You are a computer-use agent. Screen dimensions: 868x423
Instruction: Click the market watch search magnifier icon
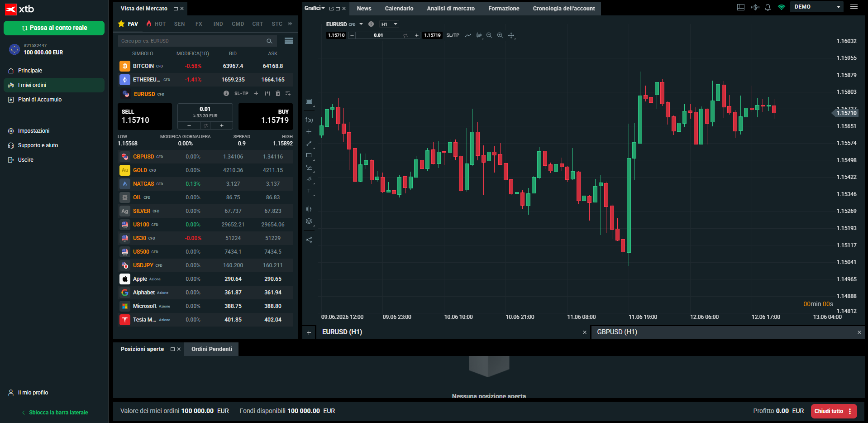point(269,41)
